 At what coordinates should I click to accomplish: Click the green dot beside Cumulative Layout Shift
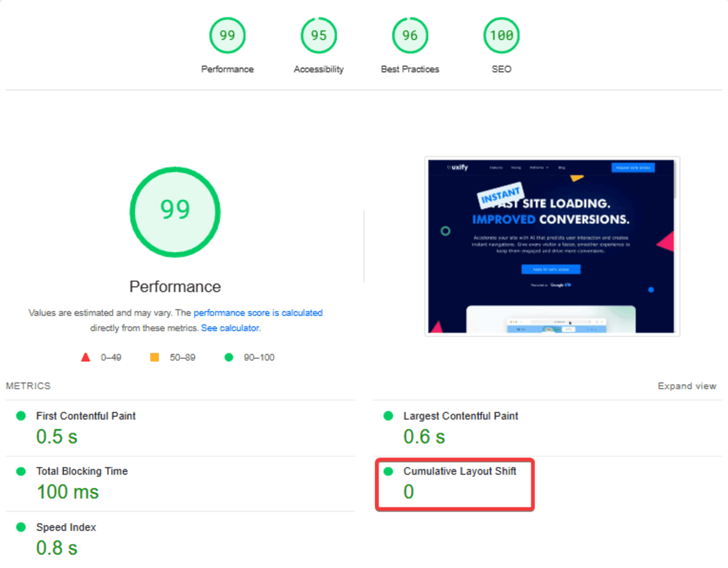(x=388, y=471)
